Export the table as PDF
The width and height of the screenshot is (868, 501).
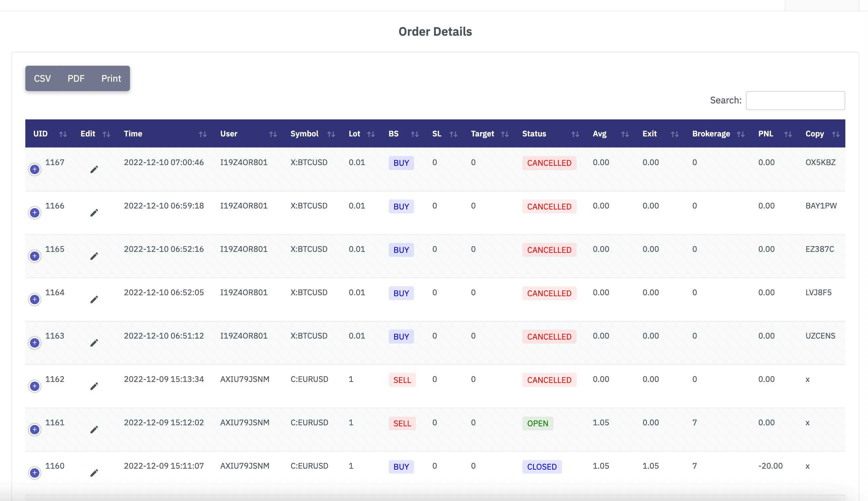coord(76,78)
